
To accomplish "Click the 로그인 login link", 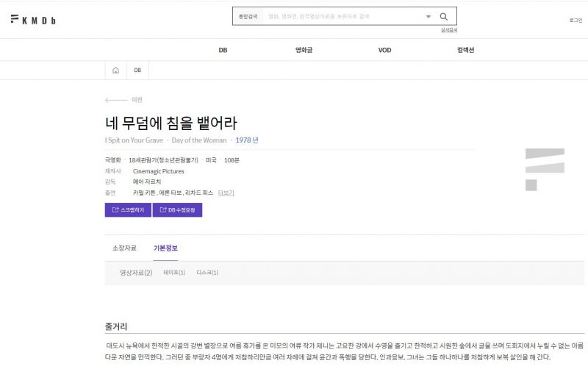I will click(576, 20).
